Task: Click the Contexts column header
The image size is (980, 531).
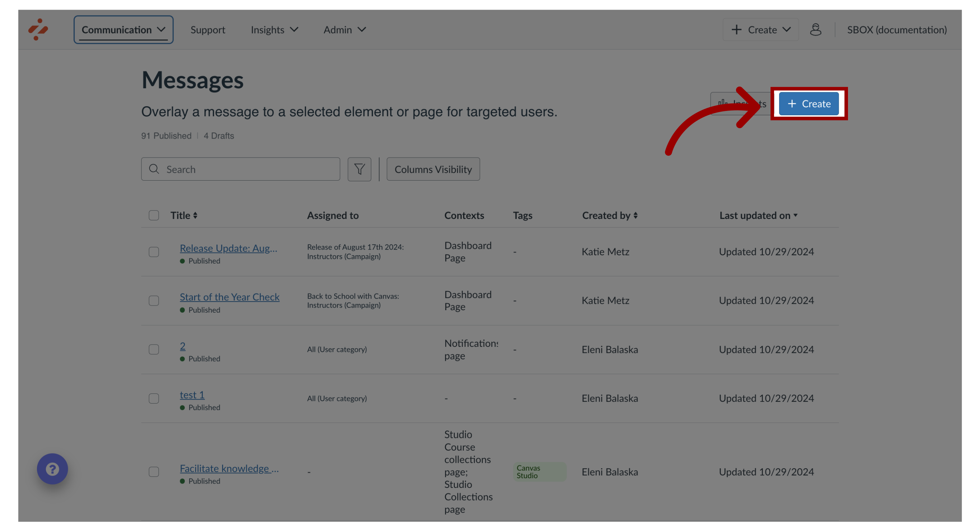Action: click(x=464, y=215)
